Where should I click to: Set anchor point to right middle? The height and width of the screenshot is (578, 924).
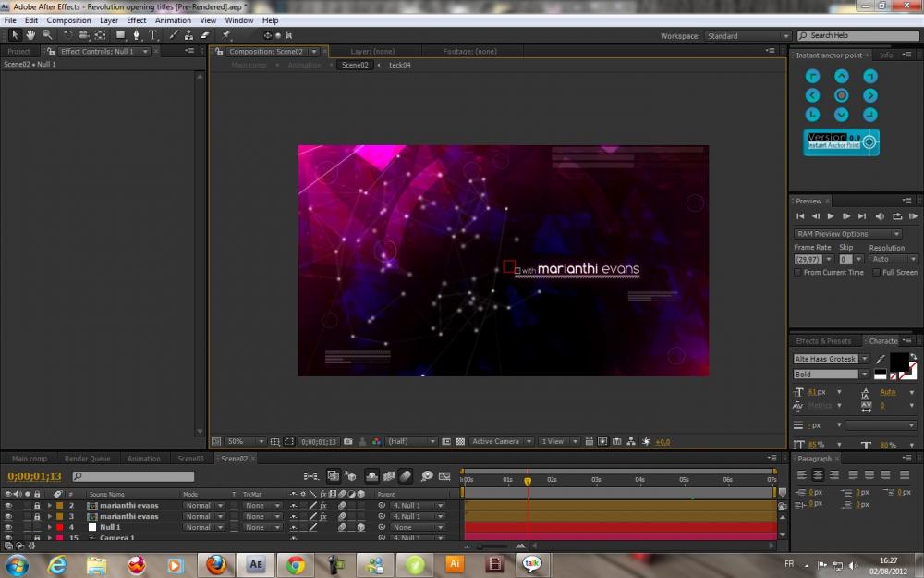[x=869, y=95]
